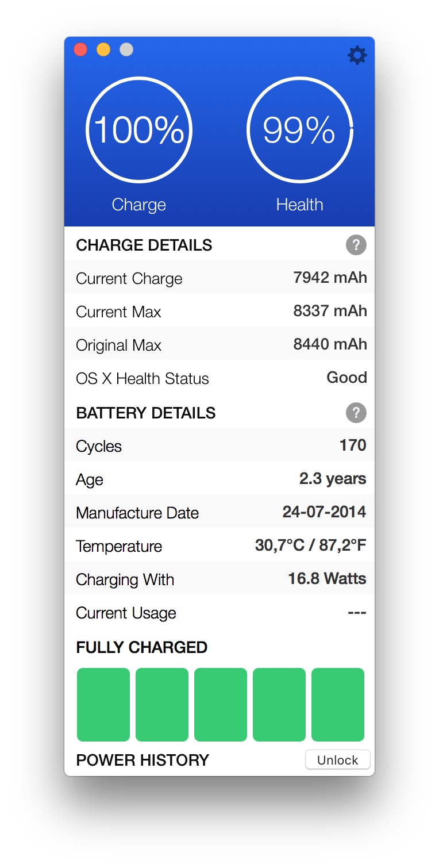
Task: Click the OS X Health Status label
Action: pyautogui.click(x=143, y=379)
